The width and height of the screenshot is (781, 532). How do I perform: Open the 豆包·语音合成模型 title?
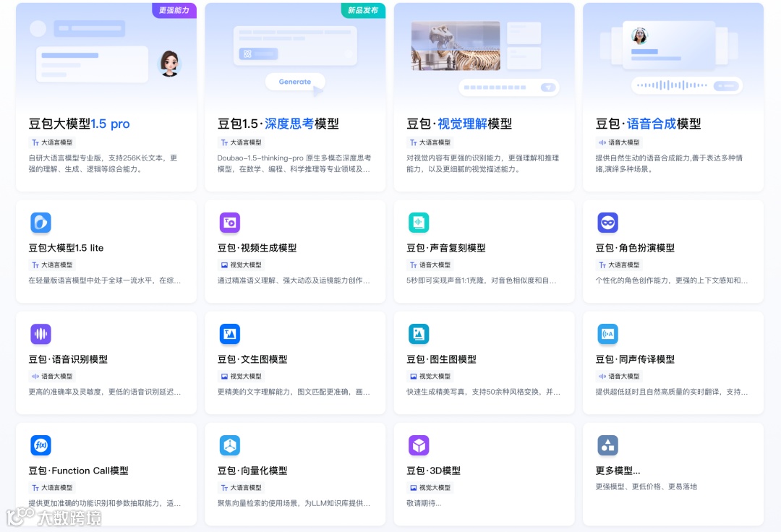coord(648,124)
